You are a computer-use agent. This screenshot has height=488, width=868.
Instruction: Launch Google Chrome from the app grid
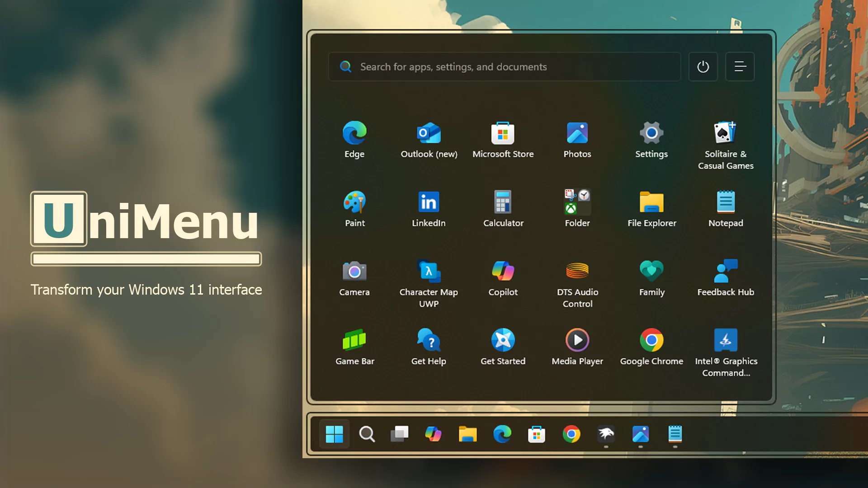[x=651, y=347]
